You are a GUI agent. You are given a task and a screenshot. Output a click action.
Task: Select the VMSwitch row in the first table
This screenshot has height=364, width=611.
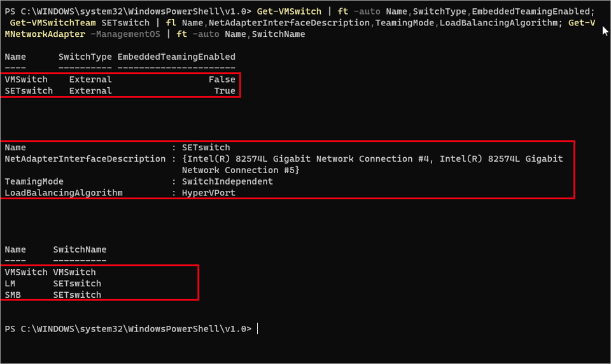click(120, 80)
